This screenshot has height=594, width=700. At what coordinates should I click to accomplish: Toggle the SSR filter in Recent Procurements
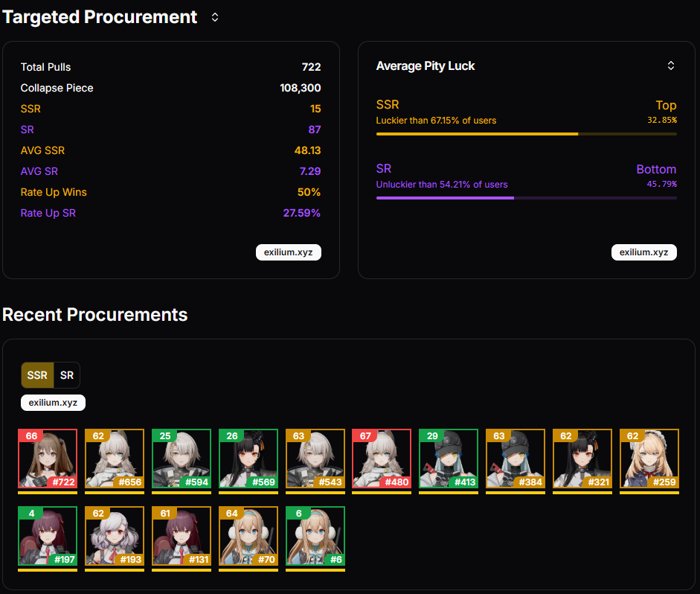37,375
